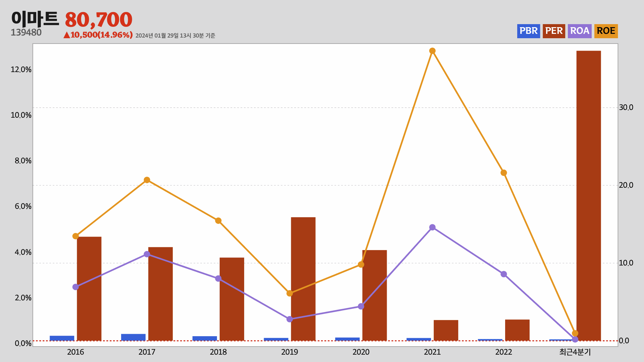This screenshot has width=644, height=362.
Task: Select the 2022 PER bar
Action: click(x=517, y=330)
